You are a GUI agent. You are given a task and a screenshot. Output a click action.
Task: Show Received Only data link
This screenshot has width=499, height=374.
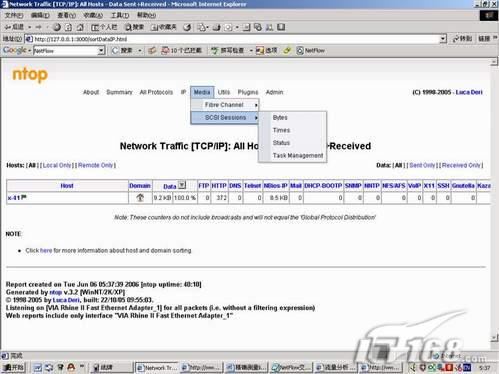[x=462, y=165]
